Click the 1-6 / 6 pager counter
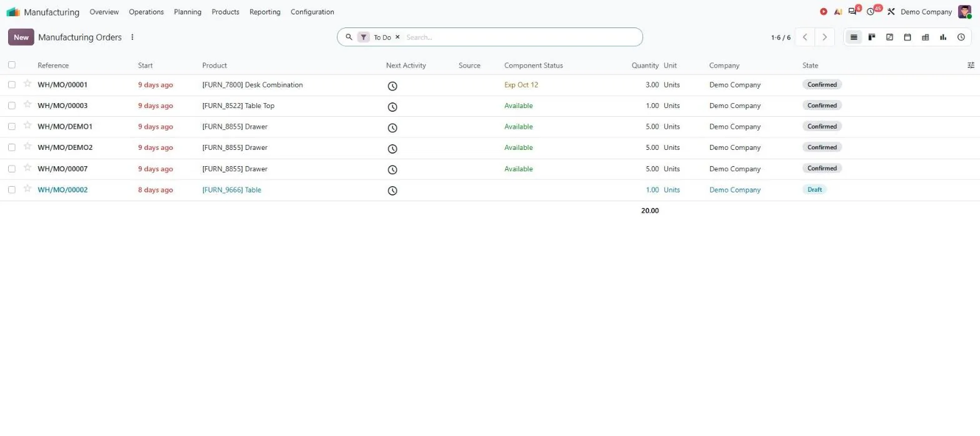Image resolution: width=980 pixels, height=436 pixels. tap(781, 37)
